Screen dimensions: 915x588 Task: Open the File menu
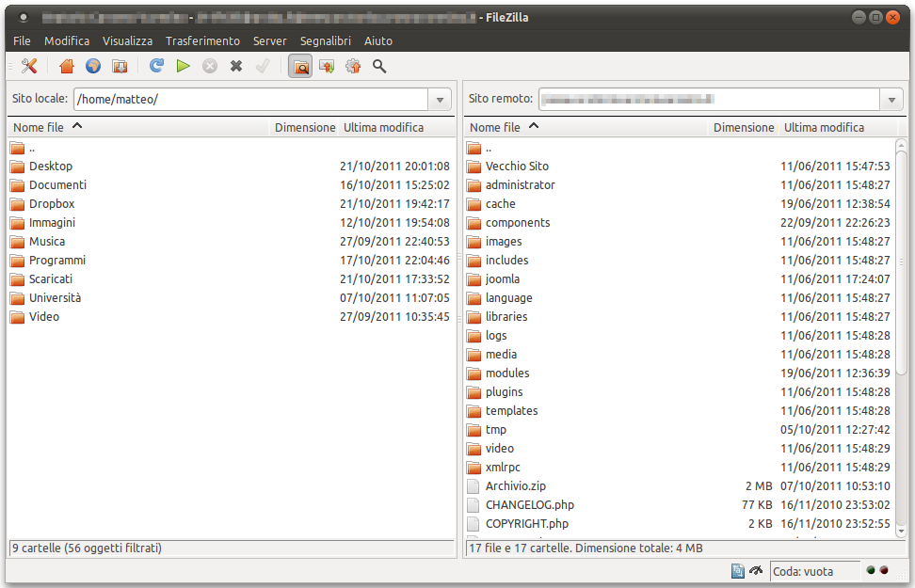[22, 40]
